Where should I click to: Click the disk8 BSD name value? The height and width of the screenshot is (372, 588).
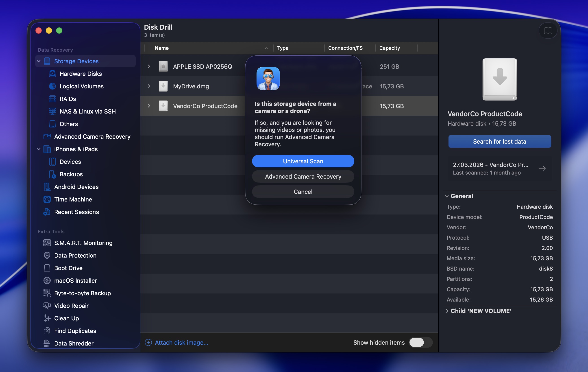(x=546, y=269)
